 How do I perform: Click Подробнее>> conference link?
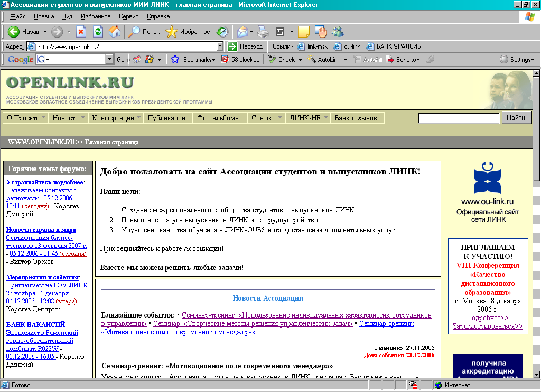click(488, 318)
